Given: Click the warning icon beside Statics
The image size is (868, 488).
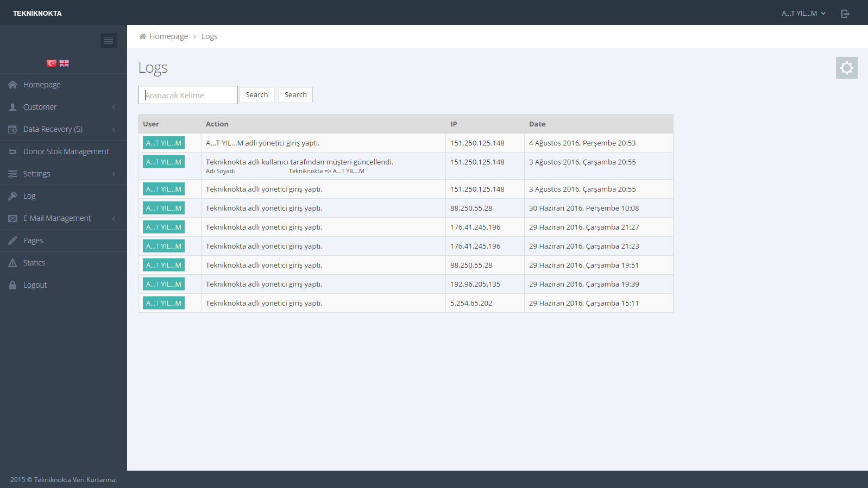Looking at the screenshot, I should (x=12, y=263).
